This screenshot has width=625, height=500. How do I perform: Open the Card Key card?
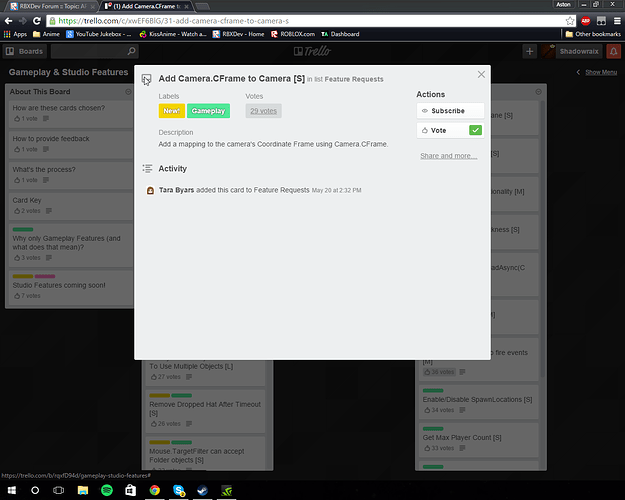pyautogui.click(x=71, y=205)
